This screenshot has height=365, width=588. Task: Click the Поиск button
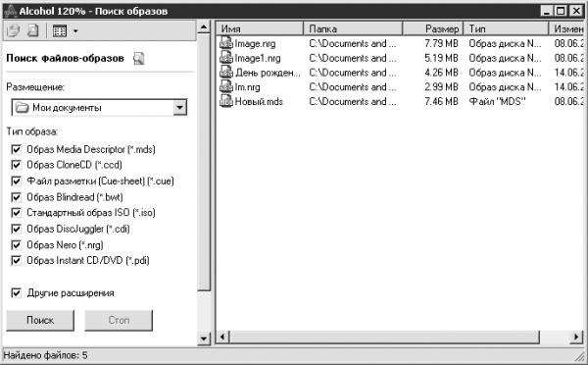[x=40, y=320]
